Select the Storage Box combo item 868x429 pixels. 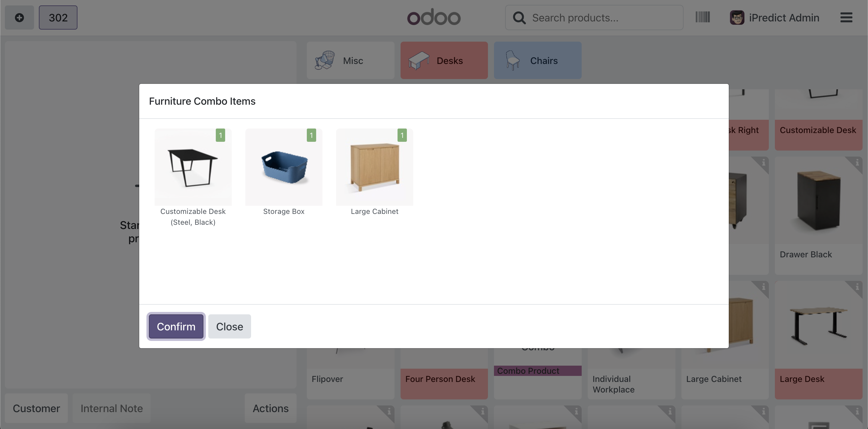coord(284,167)
